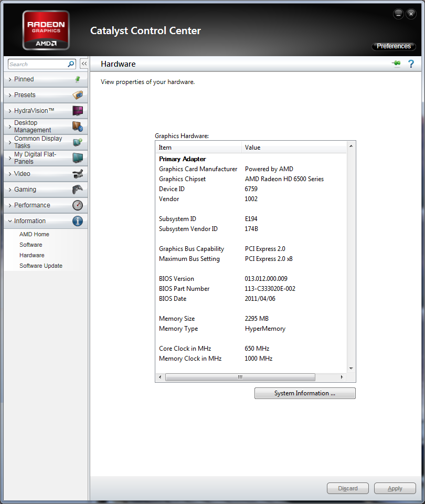Select Hardware in the sidebar

click(x=32, y=255)
